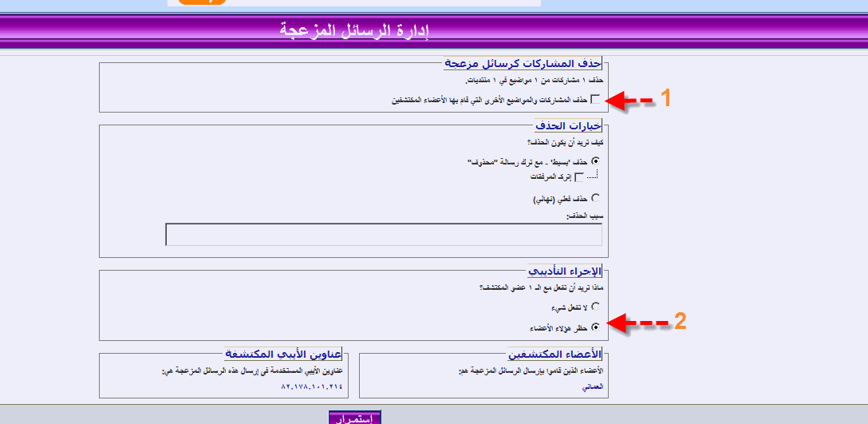
Task: Select the ban members 'حظر هؤلاء الأعضاء' radio
Action: pos(596,327)
